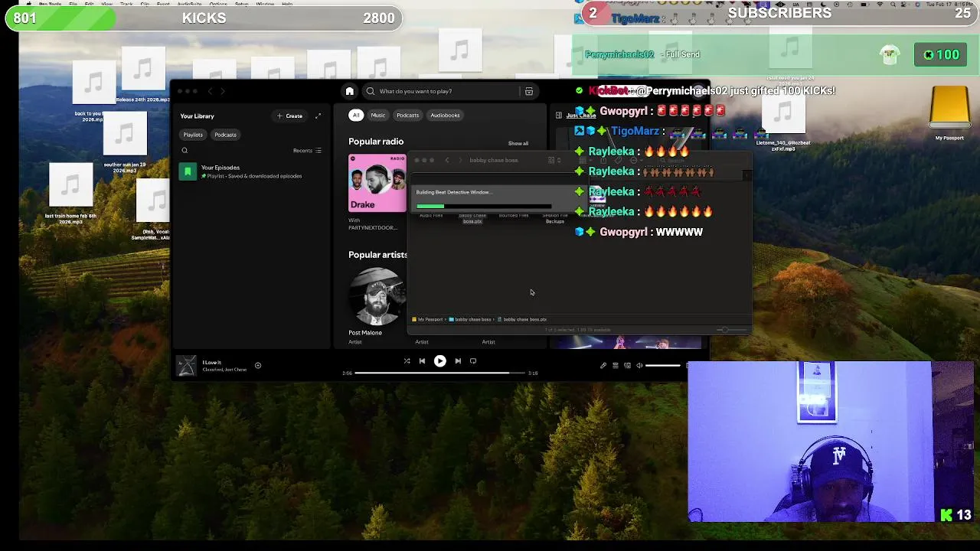The image size is (980, 551).
Task: Open the Window menu in menu bar
Action: click(266, 4)
